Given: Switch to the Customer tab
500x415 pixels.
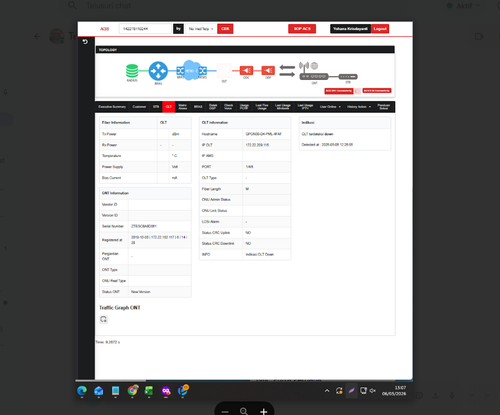Looking at the screenshot, I should [139, 107].
